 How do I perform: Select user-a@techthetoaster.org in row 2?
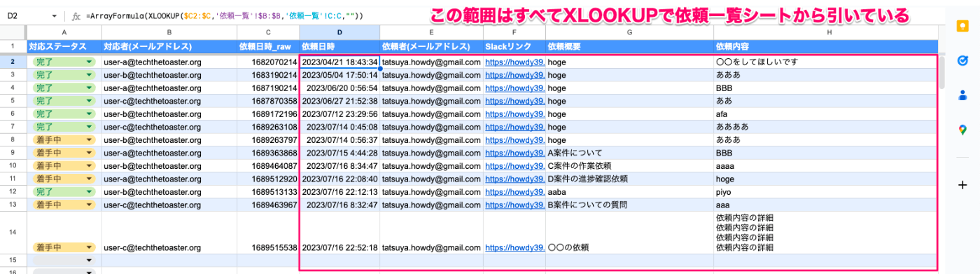point(169,62)
